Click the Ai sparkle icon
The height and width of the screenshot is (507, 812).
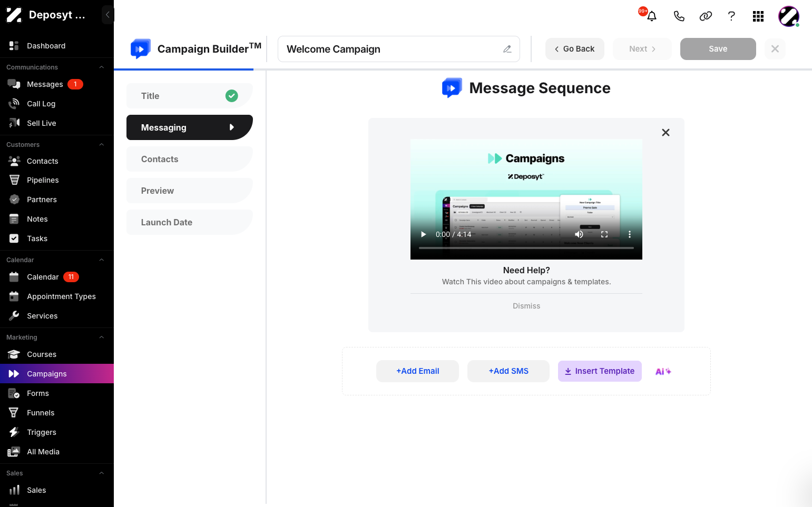[x=663, y=371]
